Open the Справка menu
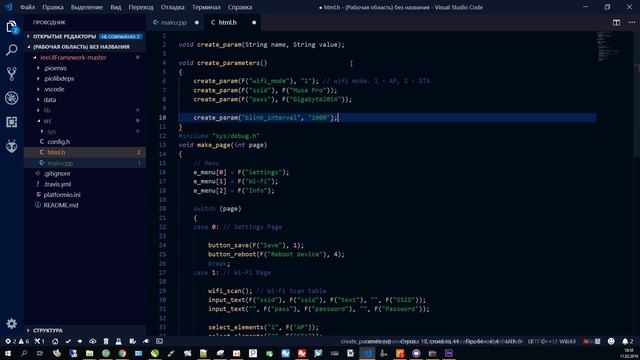 240,7
